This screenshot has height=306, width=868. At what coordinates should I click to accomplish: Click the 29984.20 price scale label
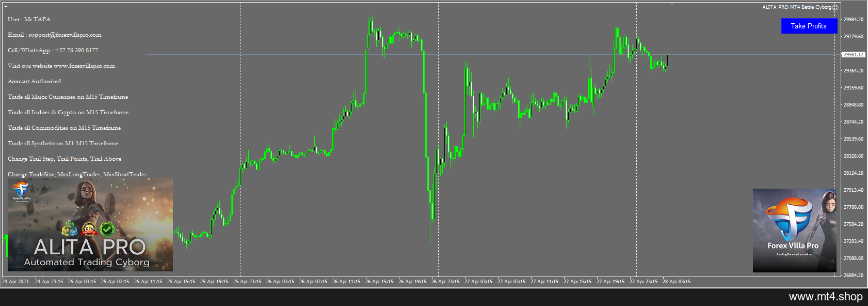(x=853, y=20)
